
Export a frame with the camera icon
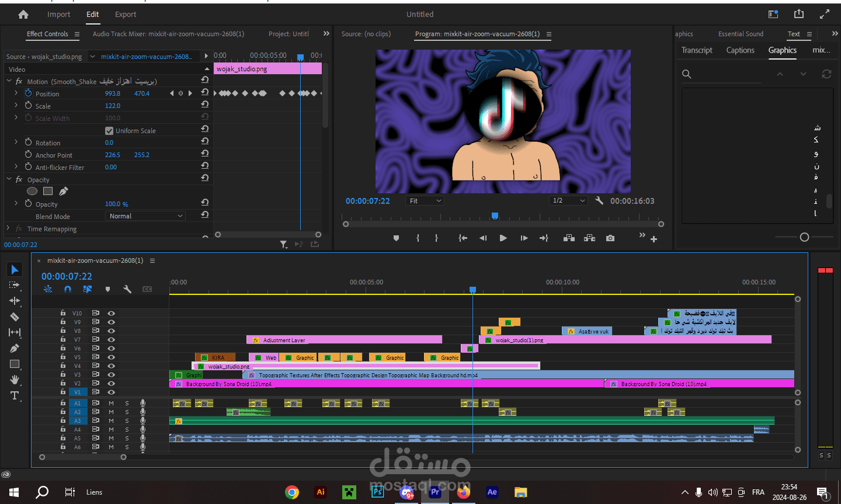[610, 238]
